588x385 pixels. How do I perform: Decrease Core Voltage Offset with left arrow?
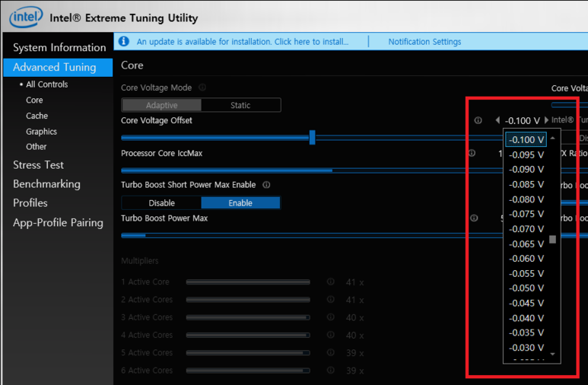(x=497, y=120)
